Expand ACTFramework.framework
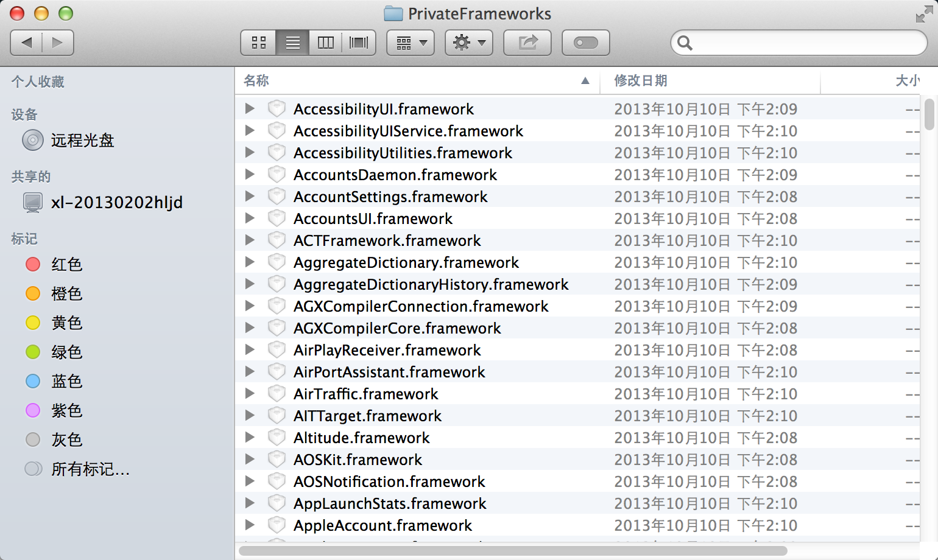This screenshot has height=560, width=938. pos(250,240)
